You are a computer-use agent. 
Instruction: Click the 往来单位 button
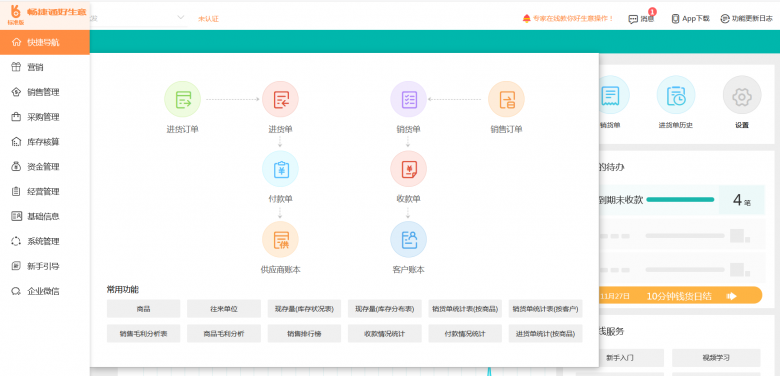[x=224, y=309]
